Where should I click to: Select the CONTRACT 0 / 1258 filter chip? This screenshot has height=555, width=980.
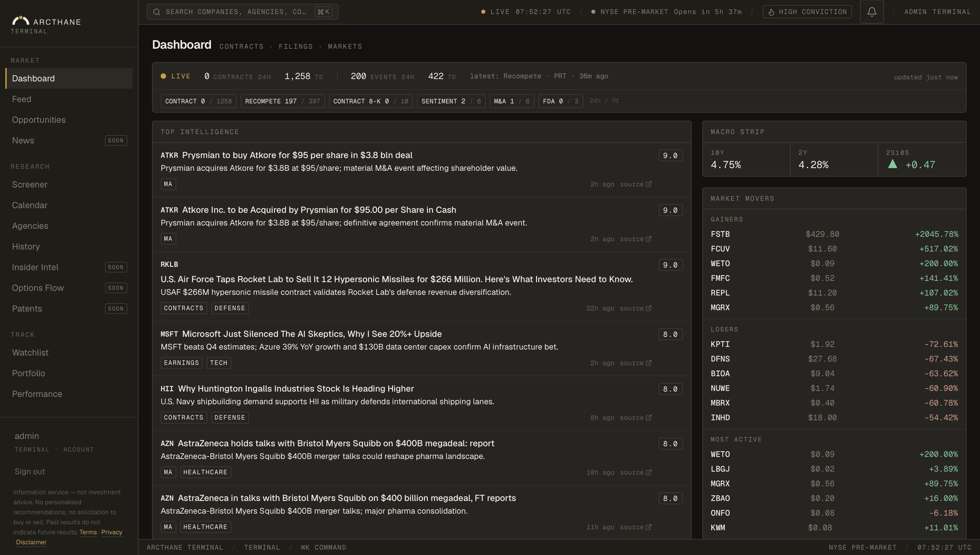pos(198,101)
